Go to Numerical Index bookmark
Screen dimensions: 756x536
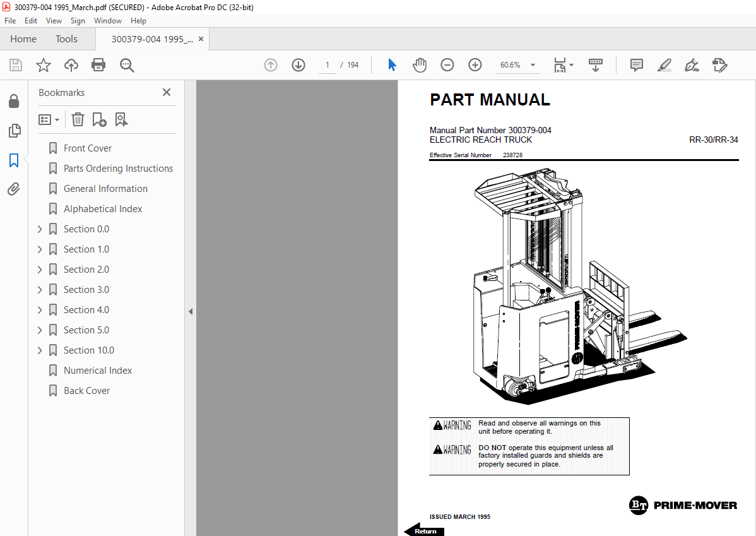[x=98, y=371]
